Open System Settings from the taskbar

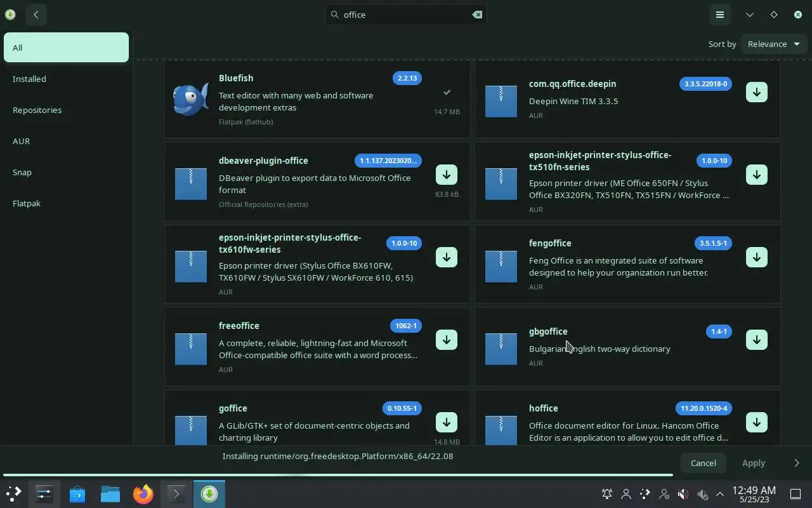44,493
